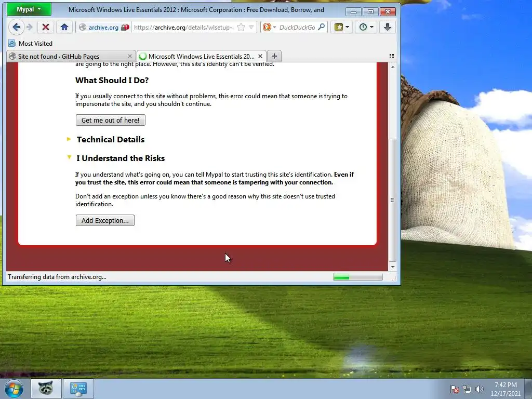This screenshot has height=399, width=532.
Task: Click the What Should I Do? heading
Action: pos(112,81)
